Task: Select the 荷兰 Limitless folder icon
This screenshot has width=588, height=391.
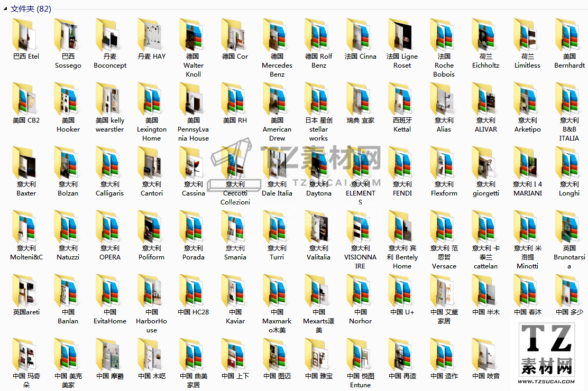Action: [x=527, y=35]
